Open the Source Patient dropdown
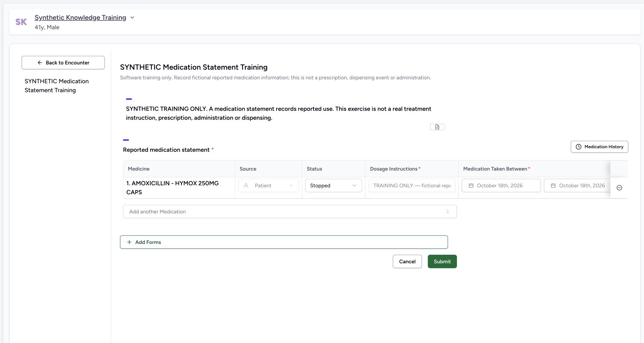Image resolution: width=644 pixels, height=343 pixels. (268, 185)
